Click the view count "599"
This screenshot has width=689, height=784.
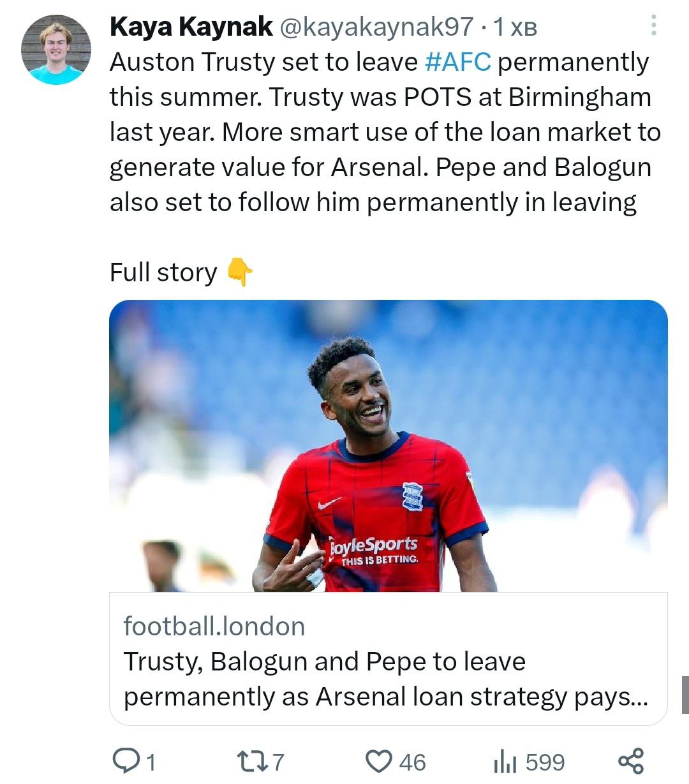click(x=545, y=762)
